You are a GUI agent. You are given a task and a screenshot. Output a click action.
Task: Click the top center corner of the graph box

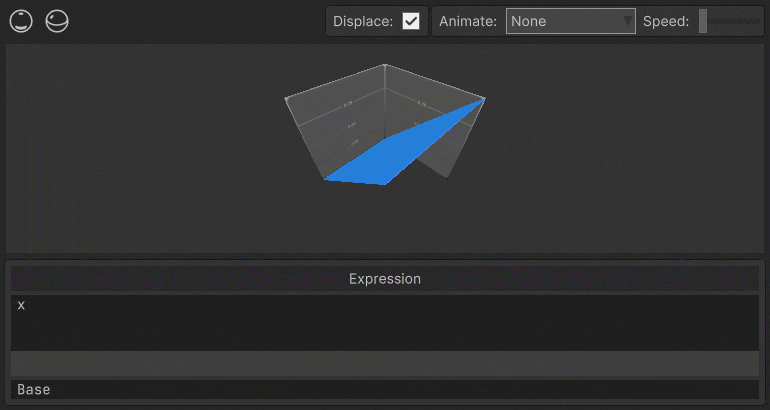pos(385,65)
